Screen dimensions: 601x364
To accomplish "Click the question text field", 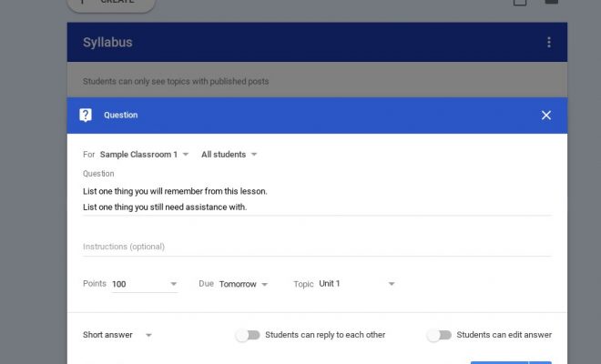I will [317, 199].
